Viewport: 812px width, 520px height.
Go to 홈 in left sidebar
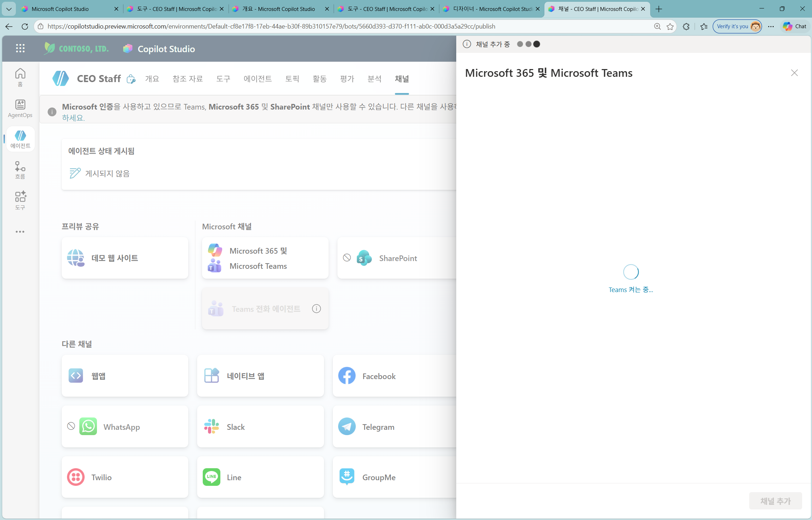point(20,77)
